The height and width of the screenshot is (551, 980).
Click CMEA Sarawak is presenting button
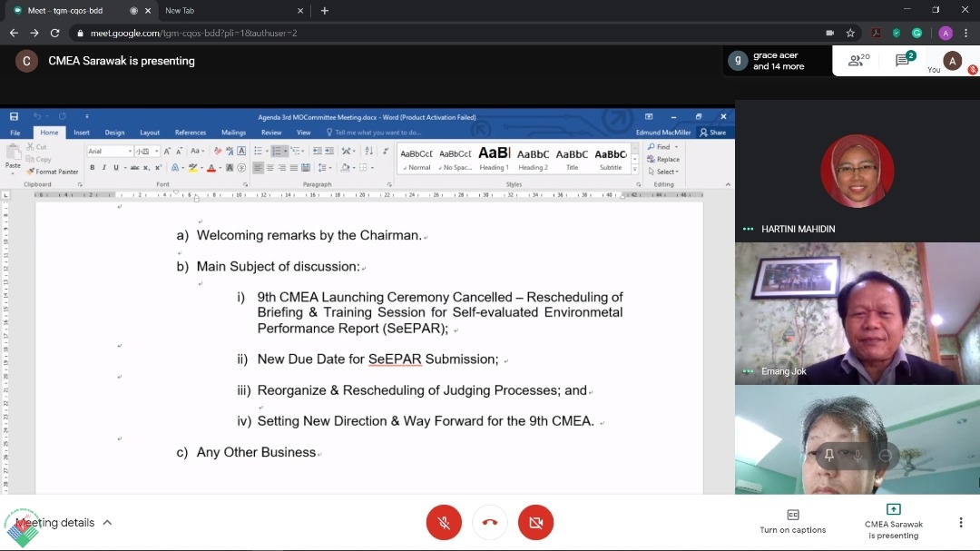tap(893, 522)
